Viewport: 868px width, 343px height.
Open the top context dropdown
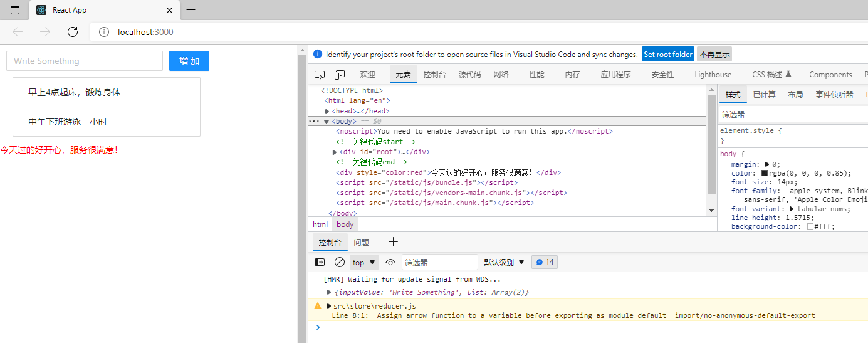tap(364, 262)
